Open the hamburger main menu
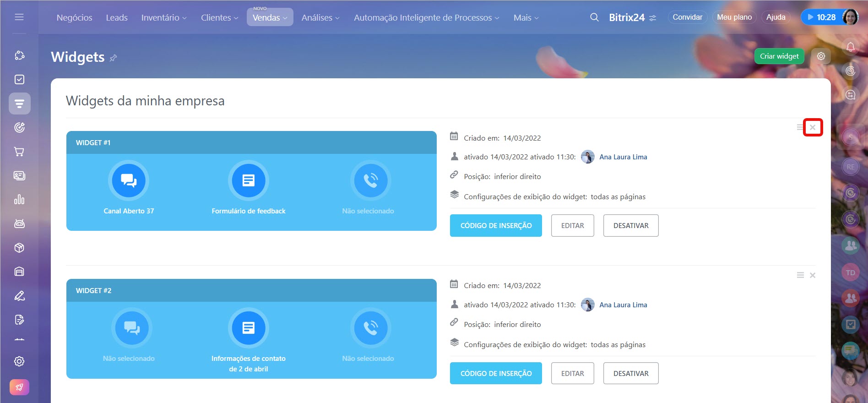Viewport: 868px width, 403px height. (x=19, y=17)
